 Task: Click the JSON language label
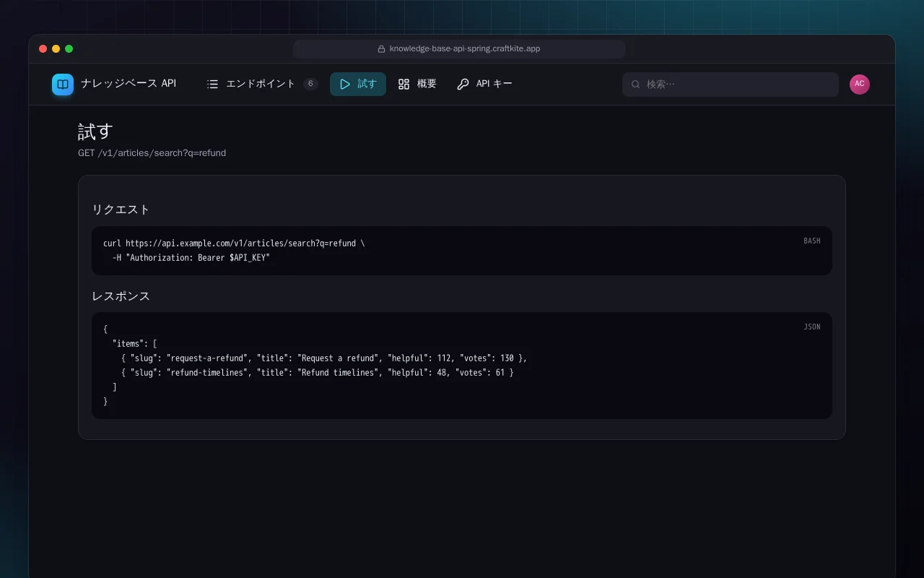(812, 327)
